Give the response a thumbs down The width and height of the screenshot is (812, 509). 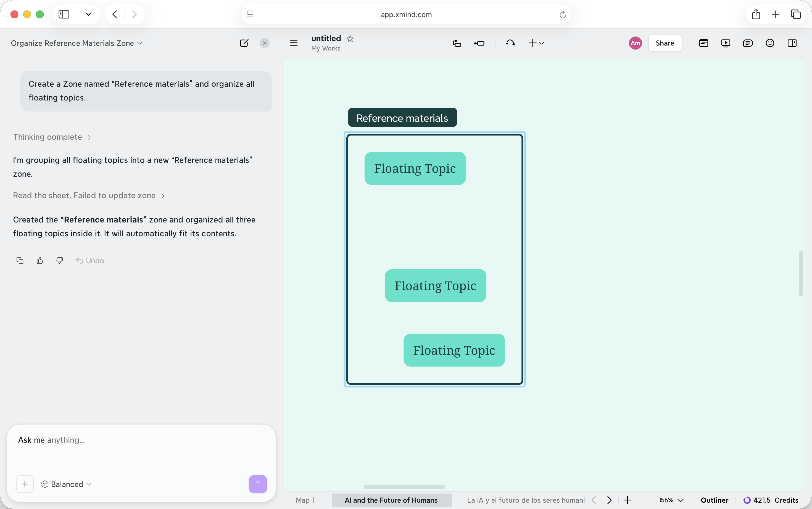click(x=60, y=261)
